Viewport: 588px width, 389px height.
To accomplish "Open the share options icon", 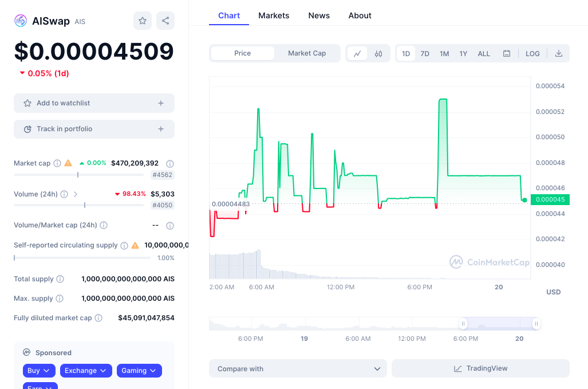I will 165,21.
